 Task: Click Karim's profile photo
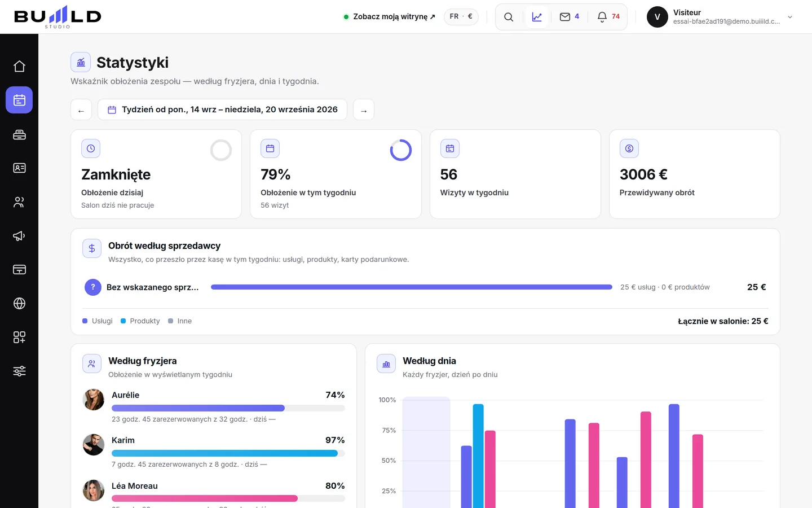coord(94,445)
